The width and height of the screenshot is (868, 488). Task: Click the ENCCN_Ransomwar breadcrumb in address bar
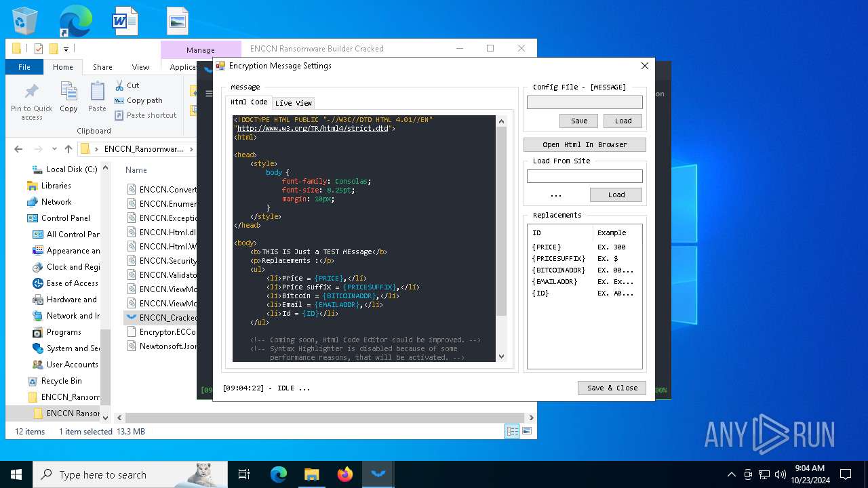(x=143, y=149)
